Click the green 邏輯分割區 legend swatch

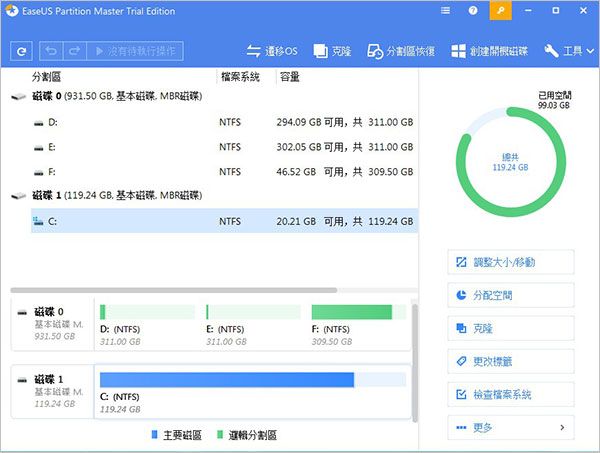coord(220,435)
